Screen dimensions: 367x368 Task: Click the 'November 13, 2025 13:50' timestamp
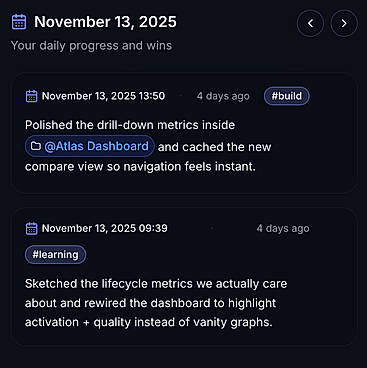pyautogui.click(x=103, y=96)
